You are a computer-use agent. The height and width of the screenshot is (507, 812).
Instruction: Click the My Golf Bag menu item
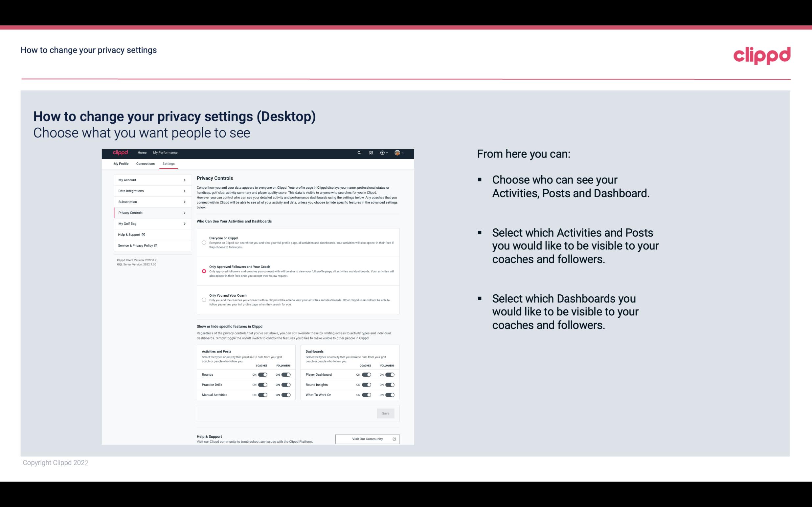click(150, 224)
